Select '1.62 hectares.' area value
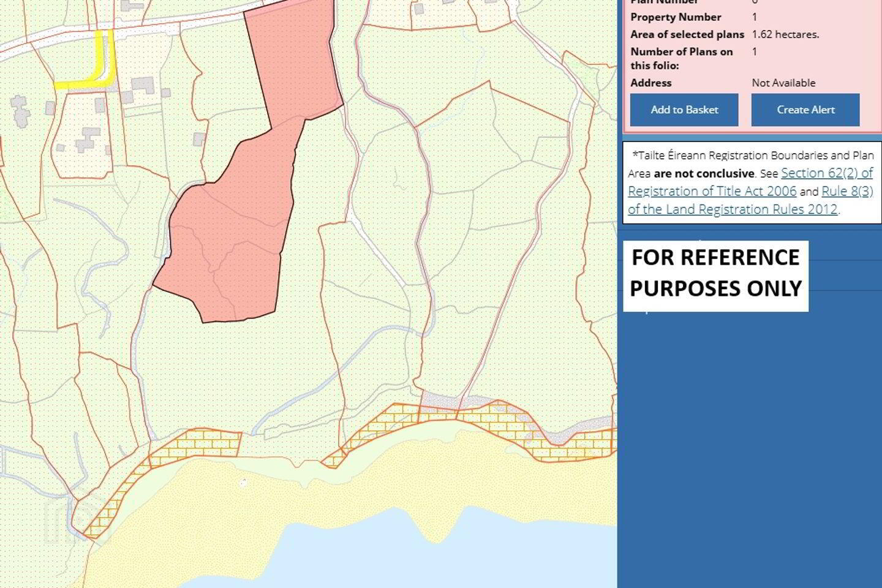Viewport: 882px width, 588px height. click(x=785, y=34)
